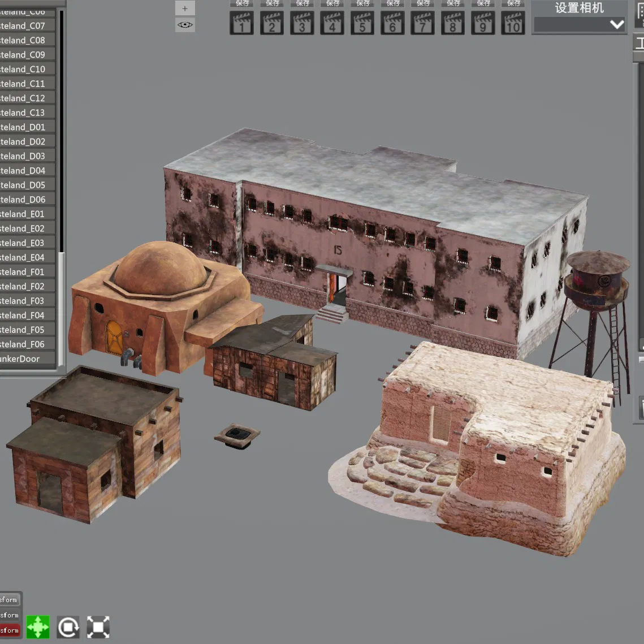Image resolution: width=644 pixels, height=644 pixels.
Task: Select camera slot 10 clapperboard
Action: pos(513,23)
